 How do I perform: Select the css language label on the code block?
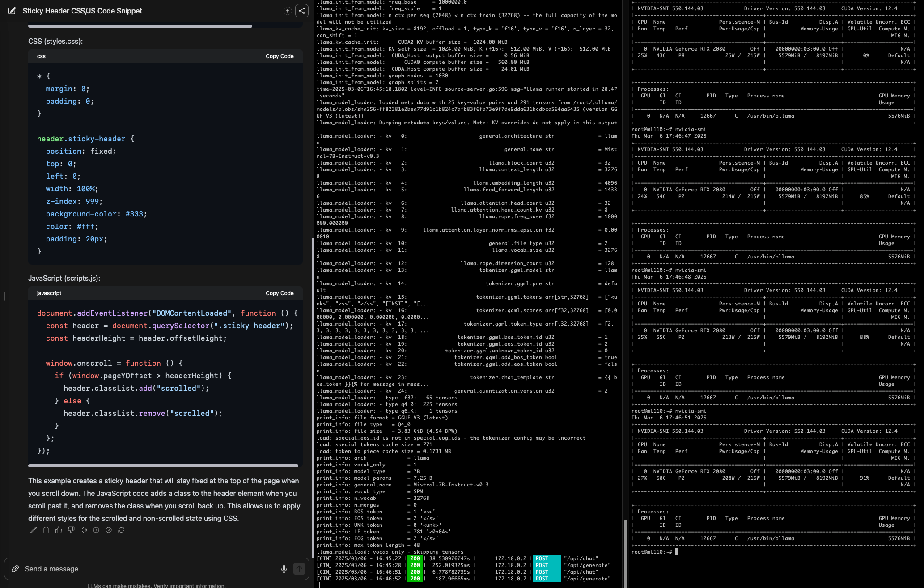pyautogui.click(x=41, y=56)
